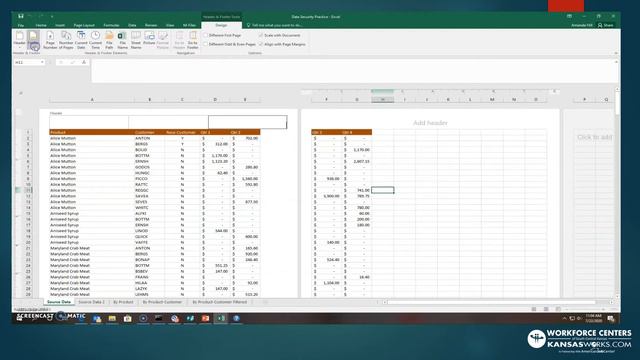640x360 pixels.
Task: Click the clock in system tray
Action: (593, 318)
